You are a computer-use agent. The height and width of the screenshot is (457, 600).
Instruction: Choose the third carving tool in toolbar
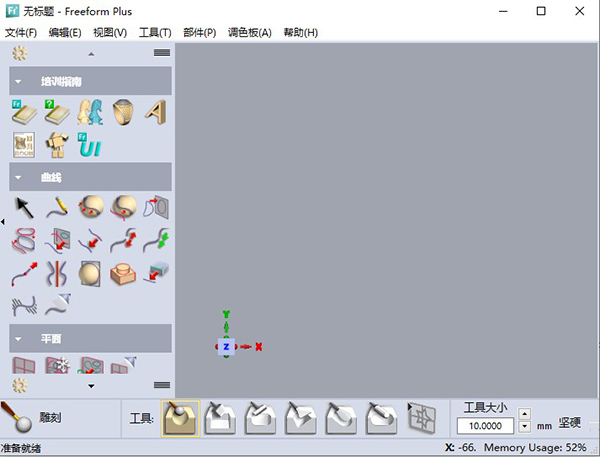[260, 419]
